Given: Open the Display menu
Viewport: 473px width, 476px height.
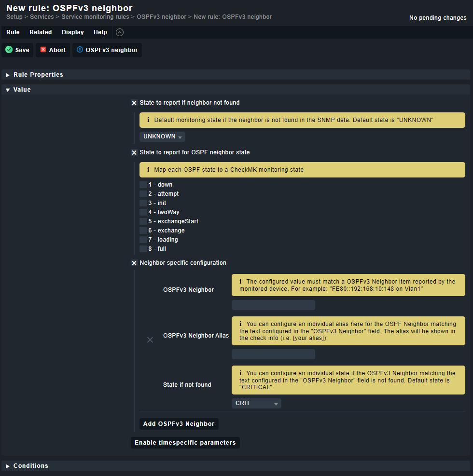Looking at the screenshot, I should tap(72, 32).
